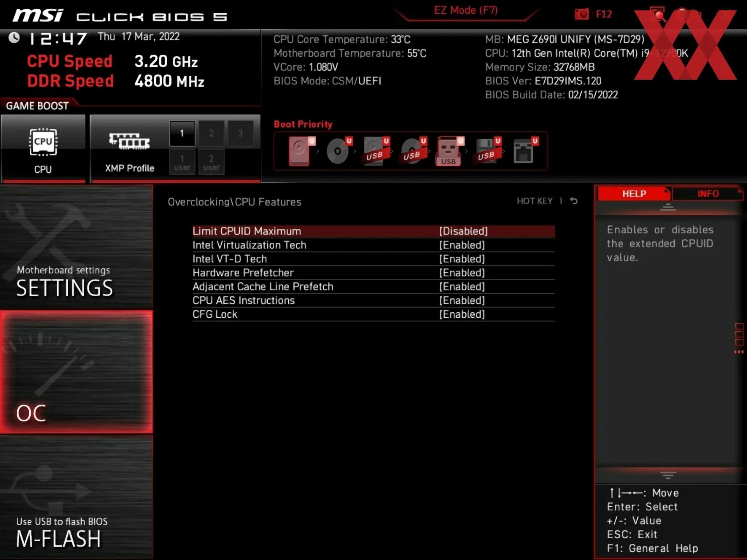This screenshot has height=560, width=747.
Task: Click the XMP Profile memory icon
Action: tap(129, 142)
